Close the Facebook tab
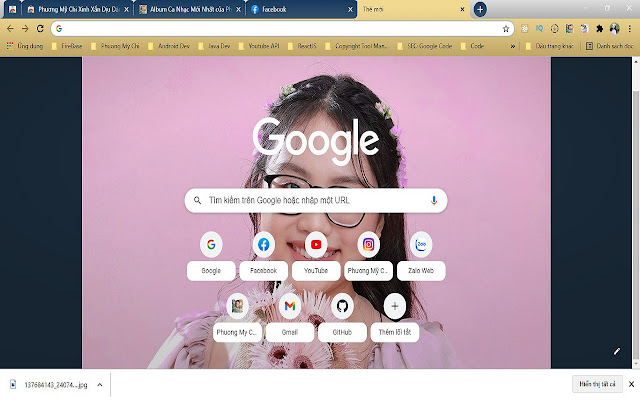 pos(350,9)
